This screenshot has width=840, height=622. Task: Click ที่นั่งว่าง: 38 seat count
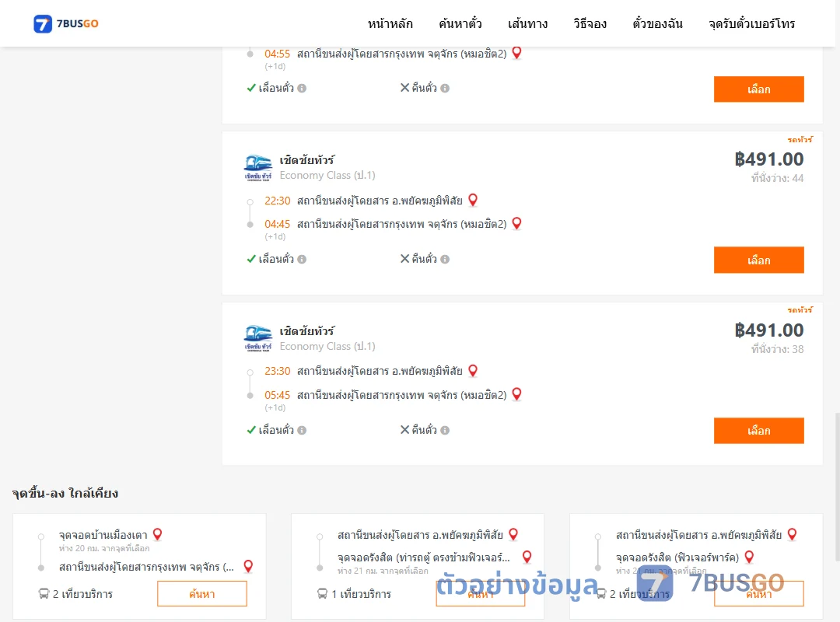coord(777,349)
